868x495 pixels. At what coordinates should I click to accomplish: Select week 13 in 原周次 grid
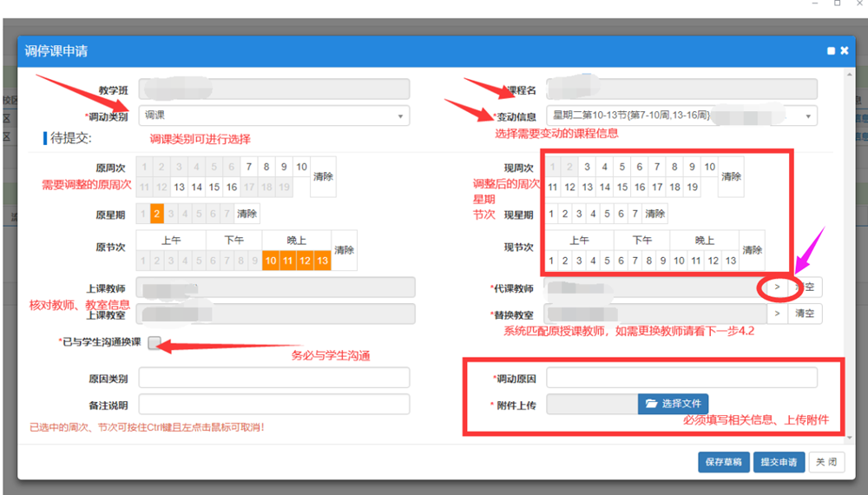pyautogui.click(x=179, y=187)
